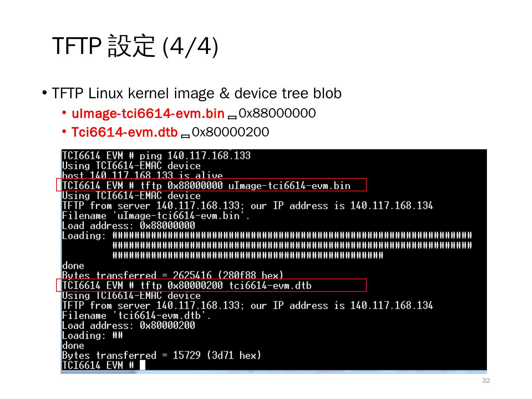Click the bullet 'TFTP Linux kernel image & device tree blob'
Image resolution: width=532 pixels, height=399 pixels.
pyautogui.click(x=197, y=93)
